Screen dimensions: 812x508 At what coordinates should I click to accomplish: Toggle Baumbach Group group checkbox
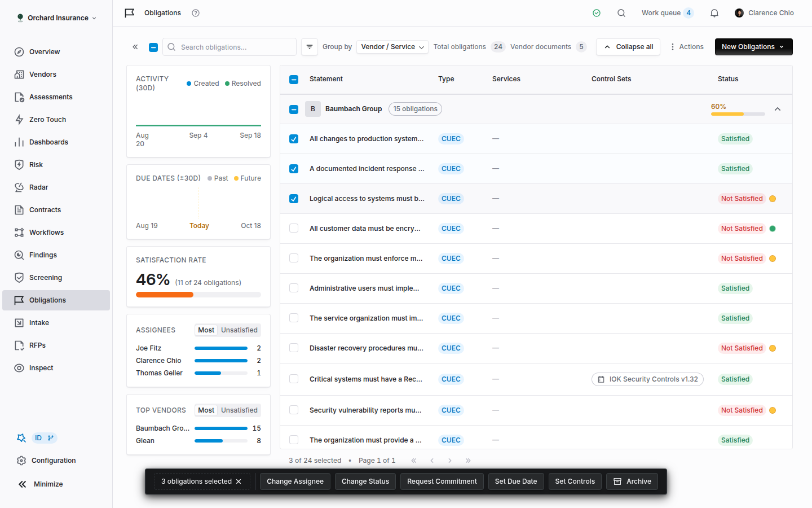point(294,110)
